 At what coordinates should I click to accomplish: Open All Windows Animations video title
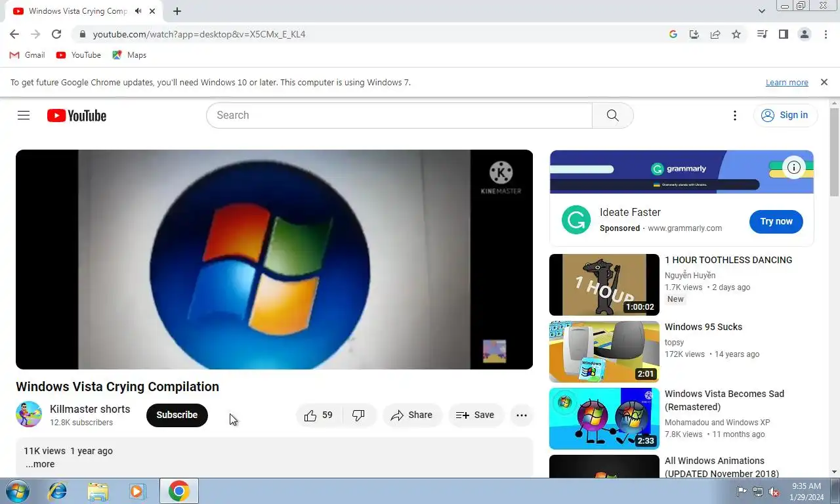click(x=722, y=467)
